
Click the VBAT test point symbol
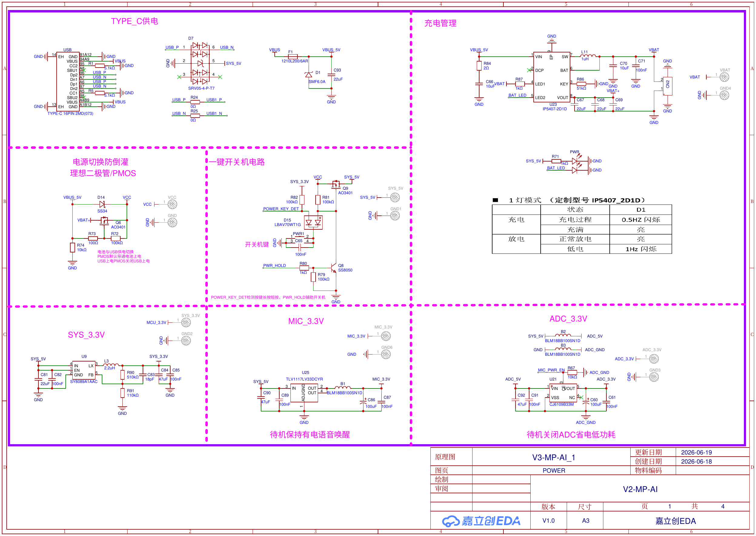(724, 77)
